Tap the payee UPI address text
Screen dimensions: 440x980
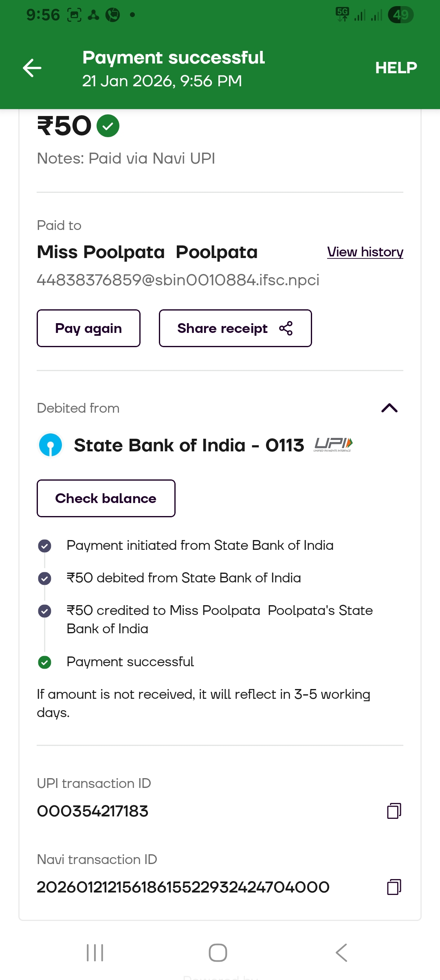pyautogui.click(x=178, y=280)
